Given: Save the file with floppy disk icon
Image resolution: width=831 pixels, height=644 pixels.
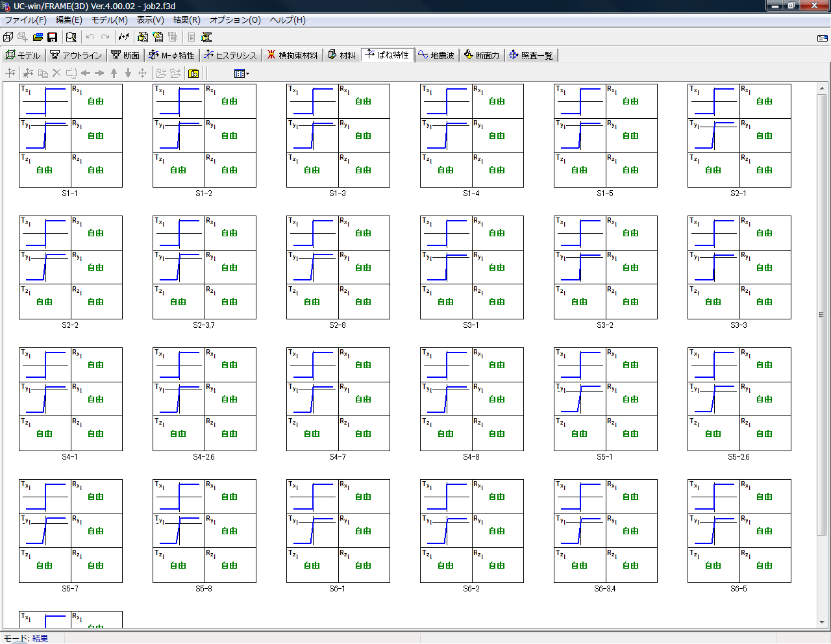Looking at the screenshot, I should (x=53, y=37).
